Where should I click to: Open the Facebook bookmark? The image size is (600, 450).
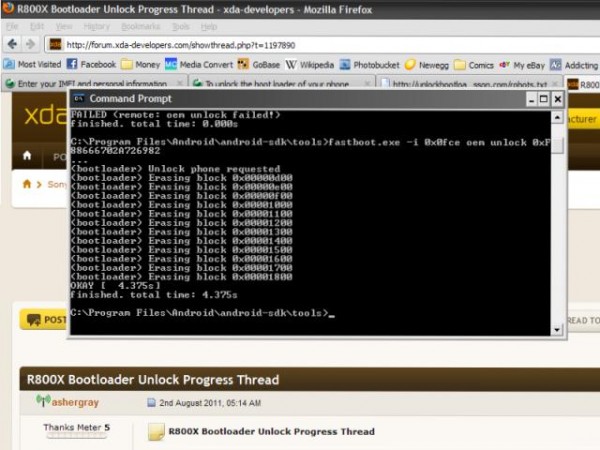(91, 64)
